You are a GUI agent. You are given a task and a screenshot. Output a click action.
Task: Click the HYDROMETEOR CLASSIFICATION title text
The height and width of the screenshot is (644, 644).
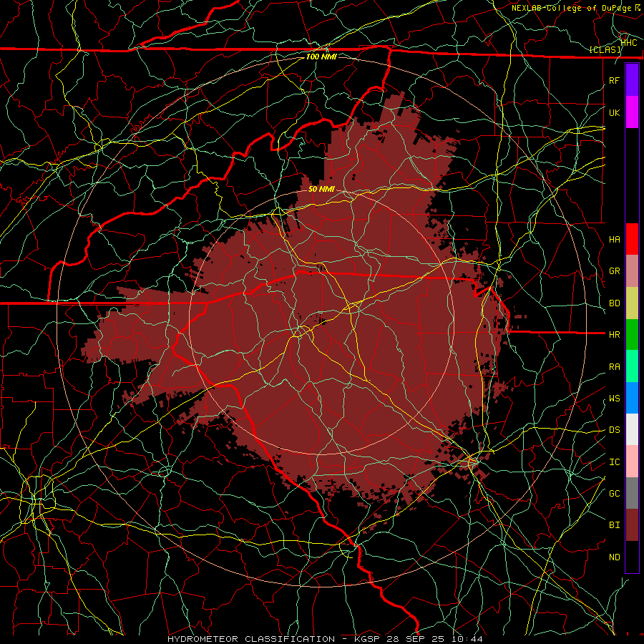(x=250, y=639)
